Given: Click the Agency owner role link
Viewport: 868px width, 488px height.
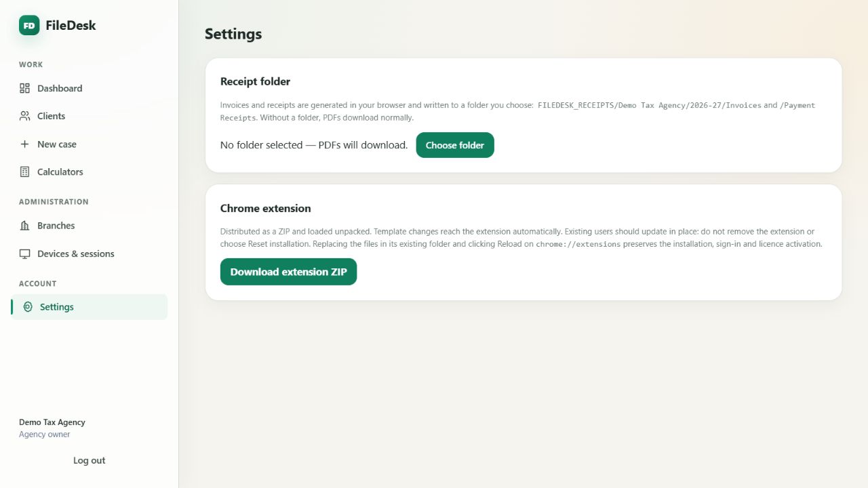Looking at the screenshot, I should (45, 434).
